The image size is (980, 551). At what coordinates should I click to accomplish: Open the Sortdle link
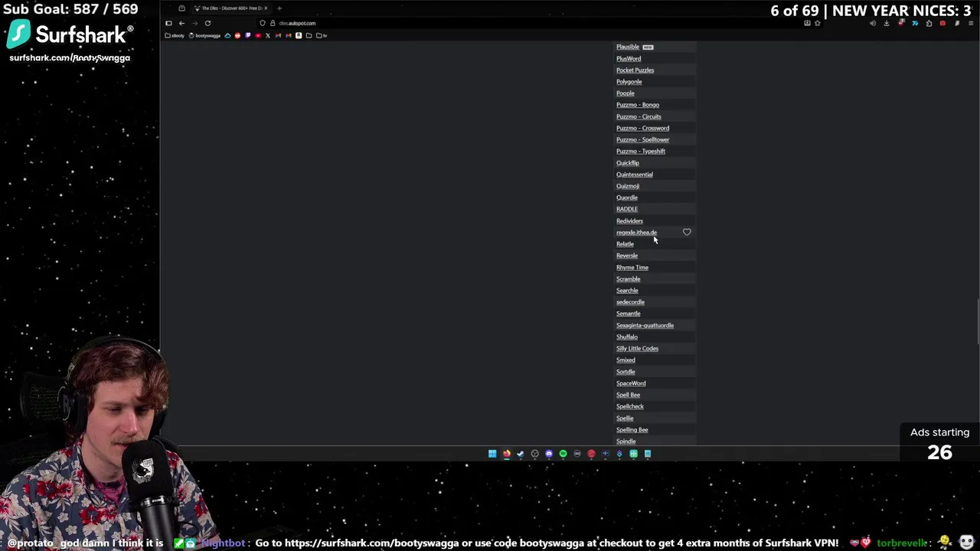626,372
